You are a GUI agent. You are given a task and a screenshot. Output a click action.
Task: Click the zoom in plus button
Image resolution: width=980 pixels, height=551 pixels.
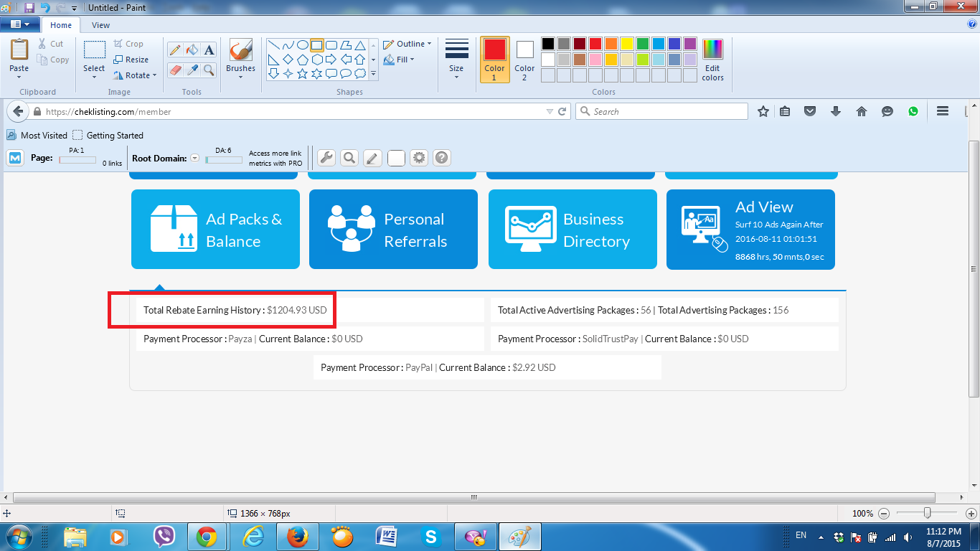click(971, 514)
